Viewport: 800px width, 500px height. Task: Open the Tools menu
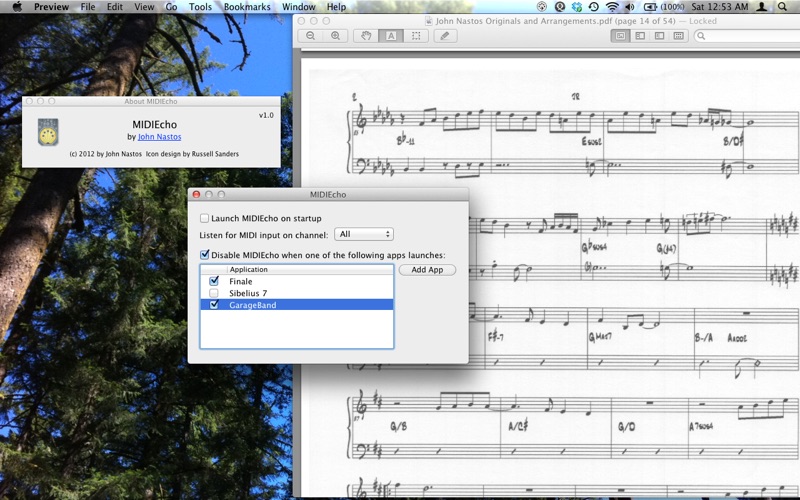[x=200, y=7]
